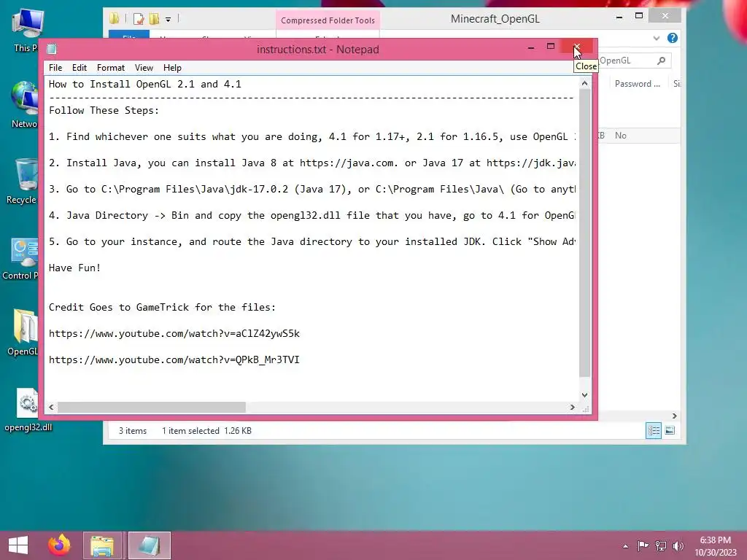Open the Windows Start button

point(18,545)
